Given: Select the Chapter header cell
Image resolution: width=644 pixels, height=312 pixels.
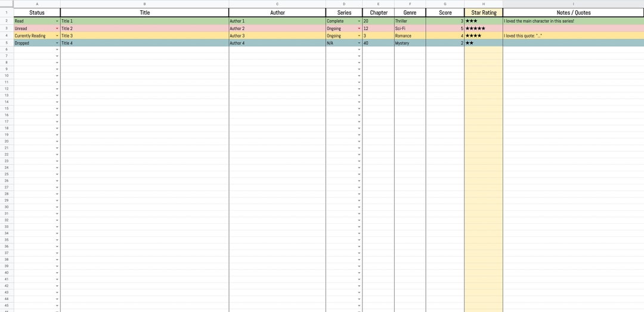Looking at the screenshot, I should 378,13.
